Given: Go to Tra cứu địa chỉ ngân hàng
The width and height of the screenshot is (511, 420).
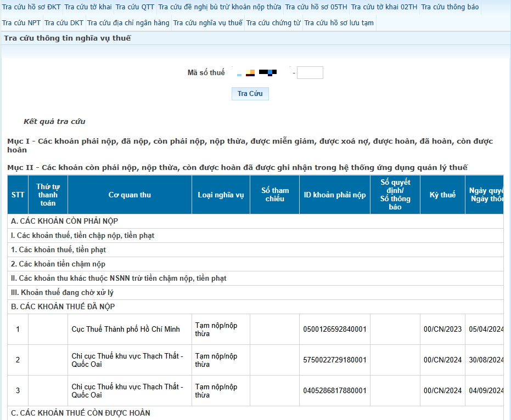Looking at the screenshot, I should (x=128, y=23).
